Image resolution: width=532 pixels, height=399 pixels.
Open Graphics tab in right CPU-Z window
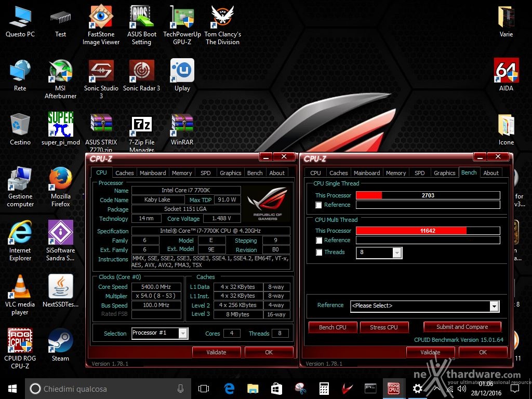click(x=445, y=173)
